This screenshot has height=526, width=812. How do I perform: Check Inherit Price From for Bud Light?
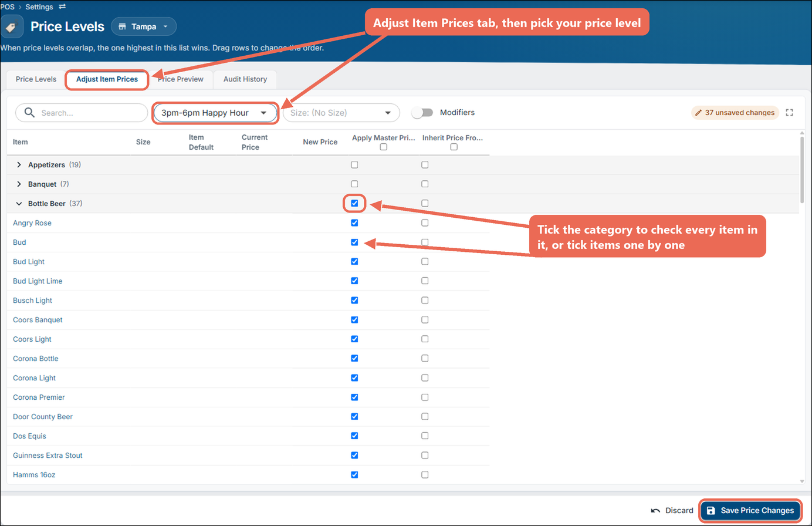425,261
